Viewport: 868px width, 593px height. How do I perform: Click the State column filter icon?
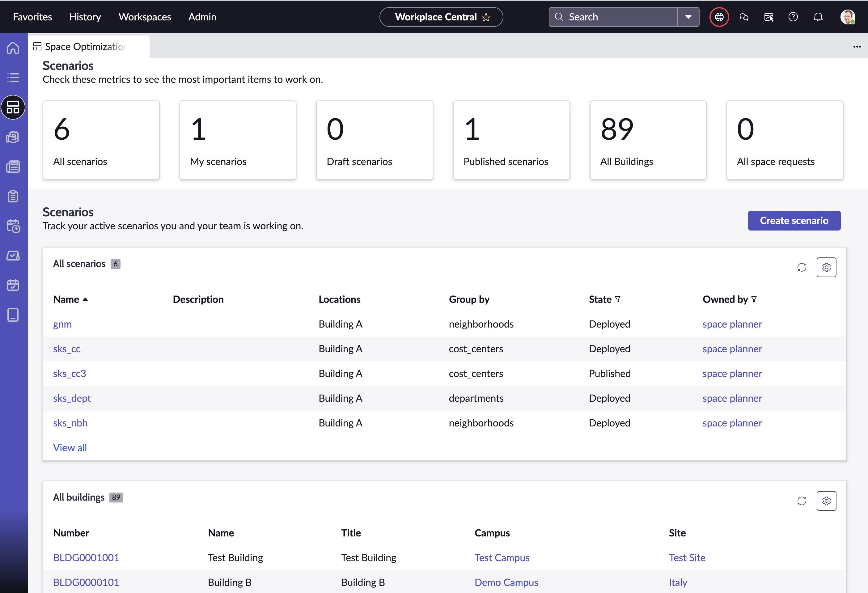point(618,299)
